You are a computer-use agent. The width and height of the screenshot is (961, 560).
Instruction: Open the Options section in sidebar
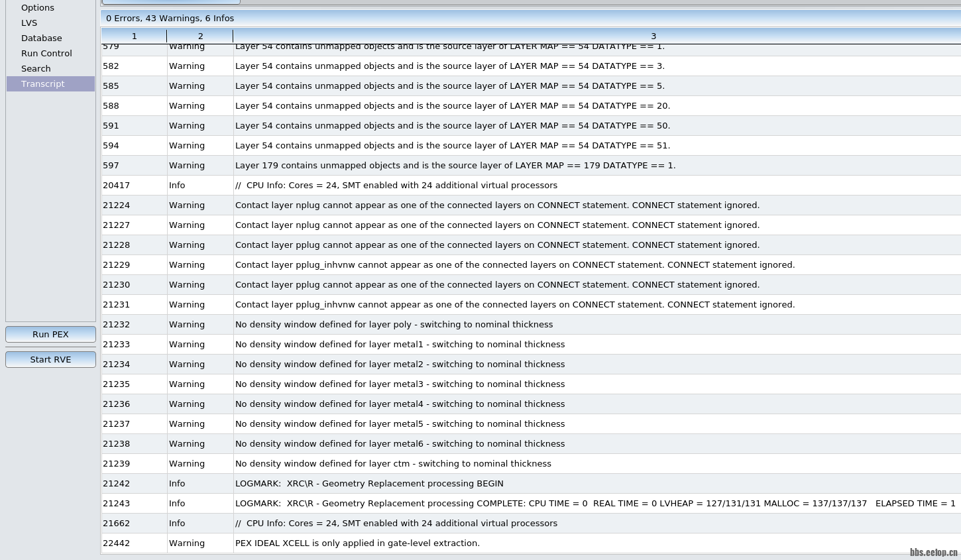(x=38, y=8)
